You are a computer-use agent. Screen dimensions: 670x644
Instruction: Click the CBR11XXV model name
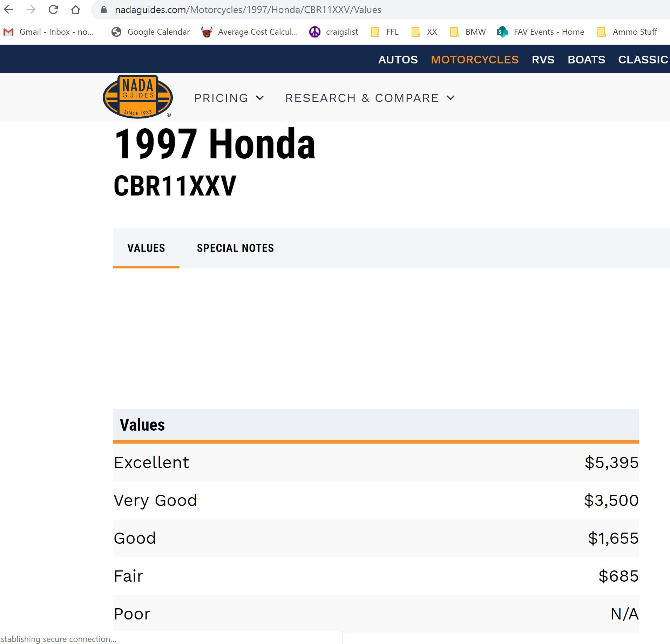(175, 186)
